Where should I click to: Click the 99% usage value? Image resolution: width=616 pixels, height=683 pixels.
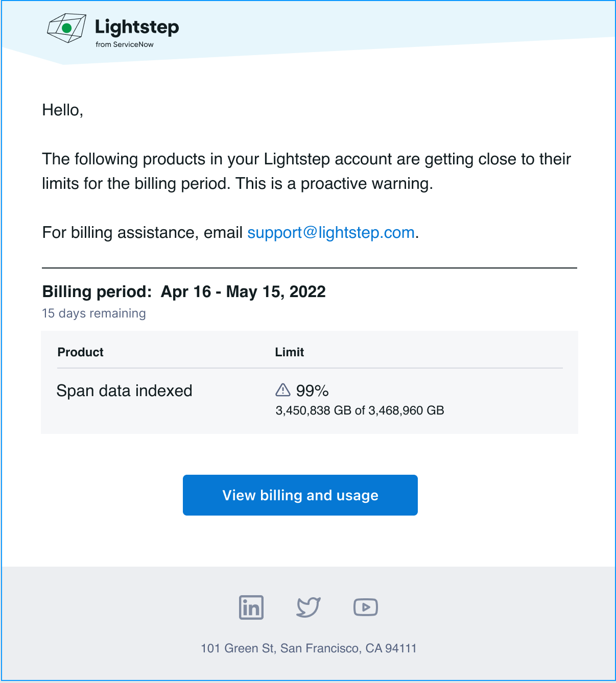(312, 391)
